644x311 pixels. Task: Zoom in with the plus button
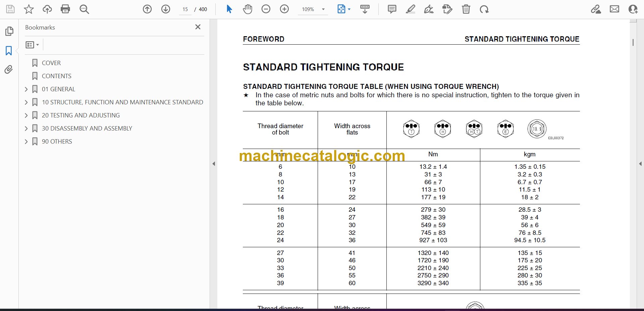(x=284, y=9)
